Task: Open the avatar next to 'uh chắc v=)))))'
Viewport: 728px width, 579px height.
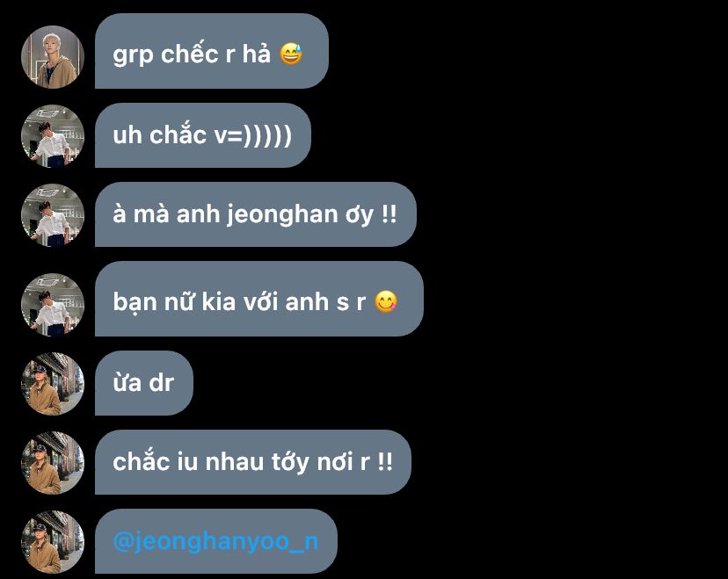Action: (x=53, y=136)
